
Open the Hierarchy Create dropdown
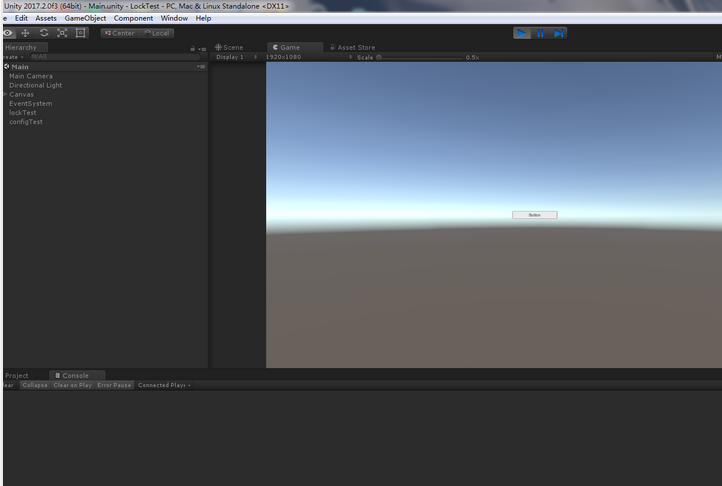[13, 57]
